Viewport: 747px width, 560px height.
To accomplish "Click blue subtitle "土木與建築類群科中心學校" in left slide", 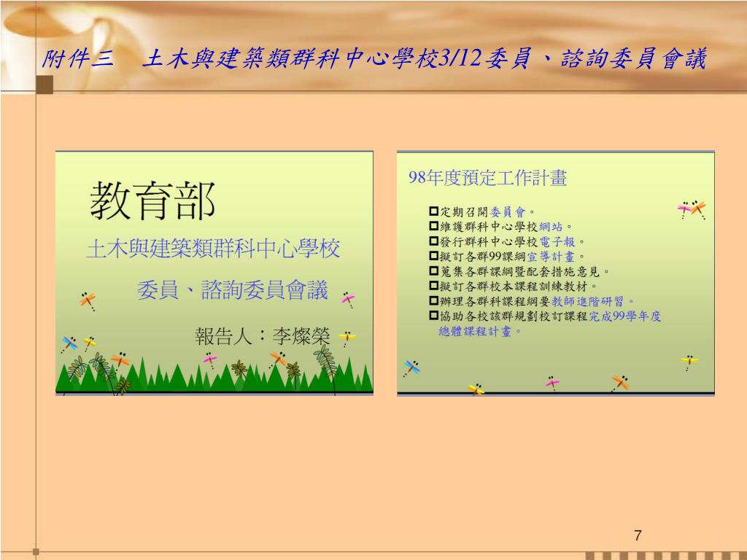I will click(214, 249).
